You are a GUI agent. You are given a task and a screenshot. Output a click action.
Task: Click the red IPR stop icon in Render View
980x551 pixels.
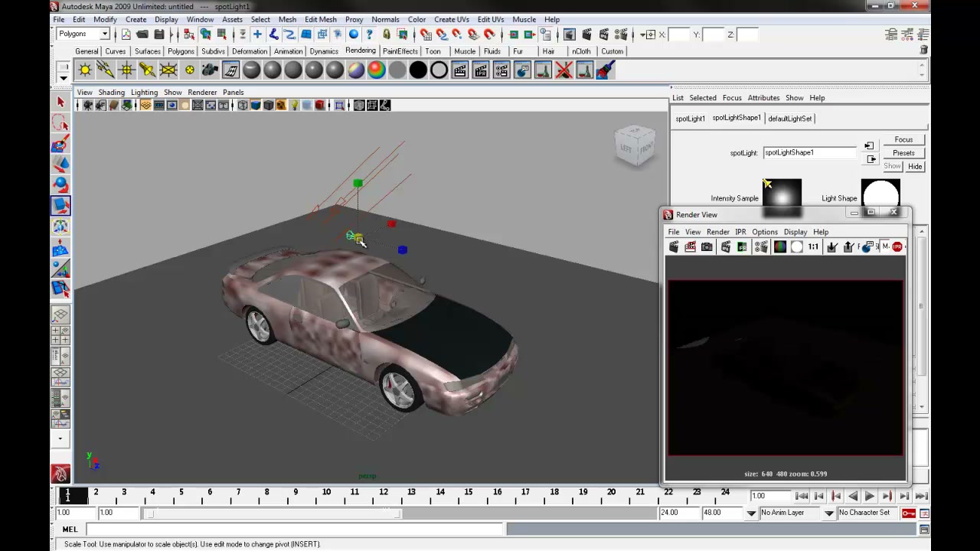(897, 246)
